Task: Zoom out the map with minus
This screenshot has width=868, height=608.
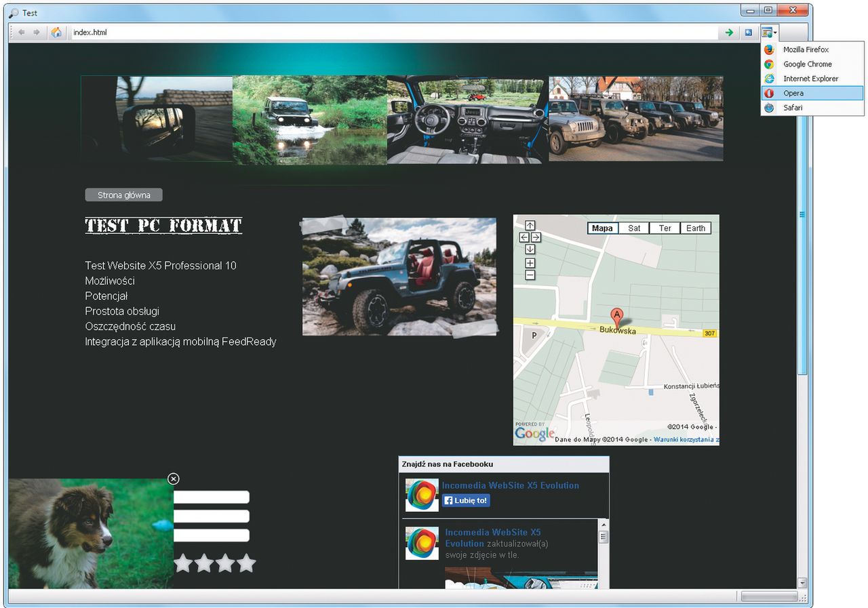Action: click(530, 275)
